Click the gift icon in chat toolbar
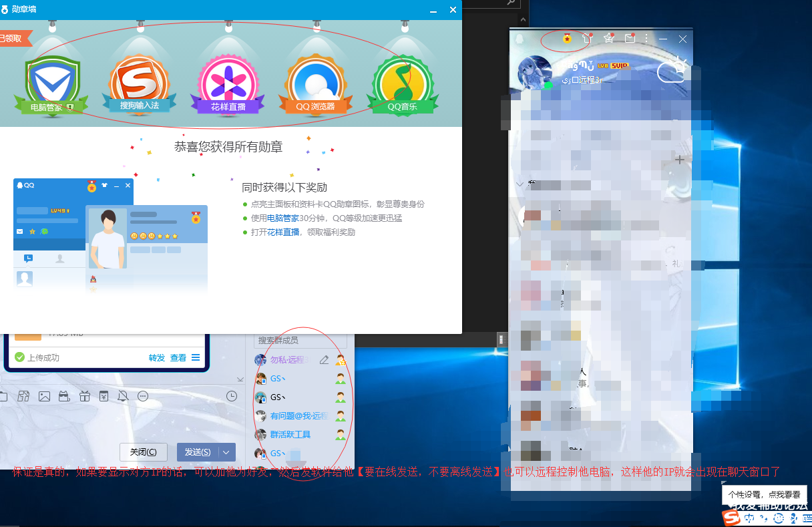 coord(84,396)
